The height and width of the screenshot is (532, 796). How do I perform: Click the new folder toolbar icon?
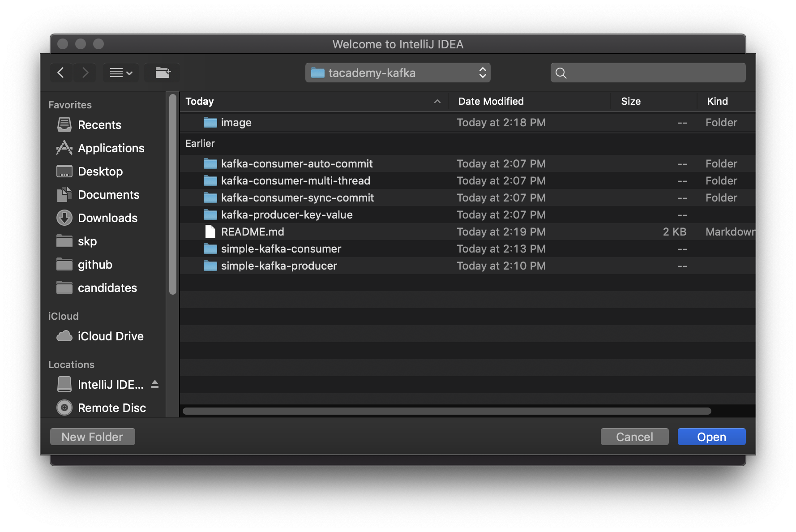tap(163, 73)
